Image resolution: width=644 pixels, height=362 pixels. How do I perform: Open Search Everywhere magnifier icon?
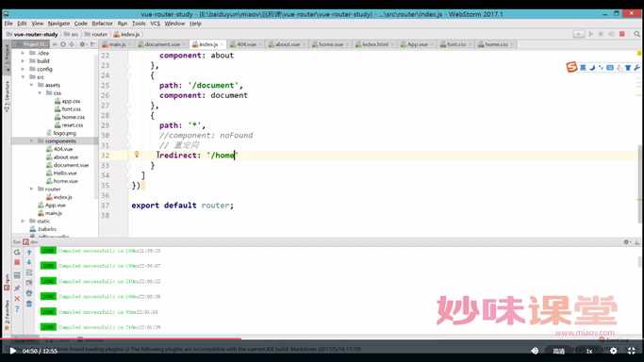636,34
